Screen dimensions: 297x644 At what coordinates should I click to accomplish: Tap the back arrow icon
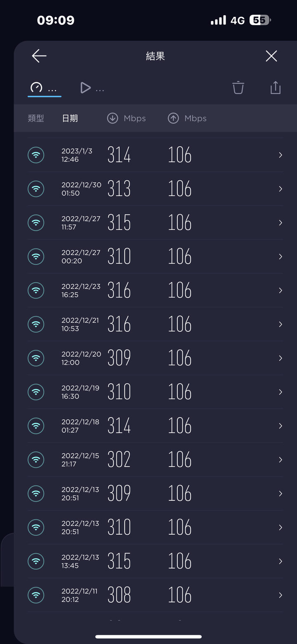point(39,56)
